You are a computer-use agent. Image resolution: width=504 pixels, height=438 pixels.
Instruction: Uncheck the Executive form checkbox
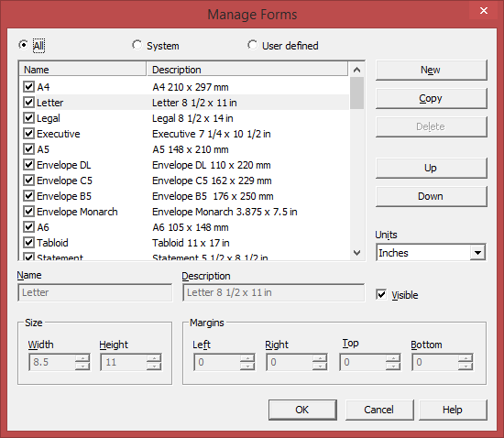tap(29, 134)
